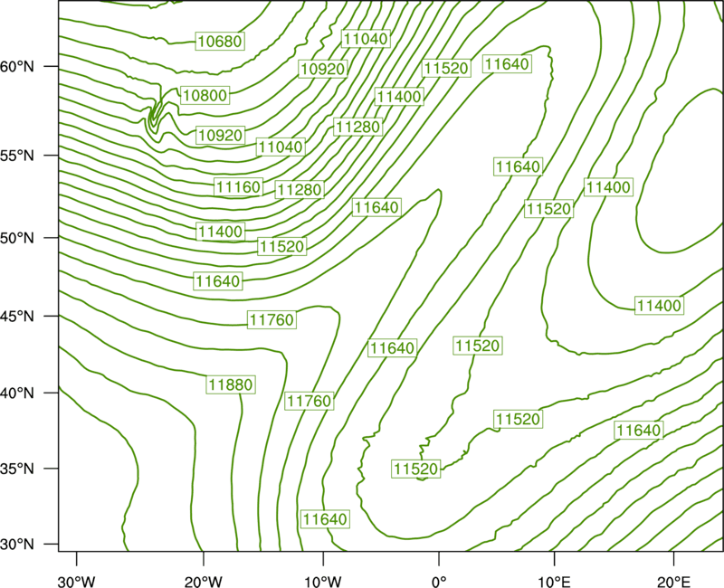Select the 45°N latitude axis label
This screenshot has width=724, height=588.
pyautogui.click(x=17, y=316)
